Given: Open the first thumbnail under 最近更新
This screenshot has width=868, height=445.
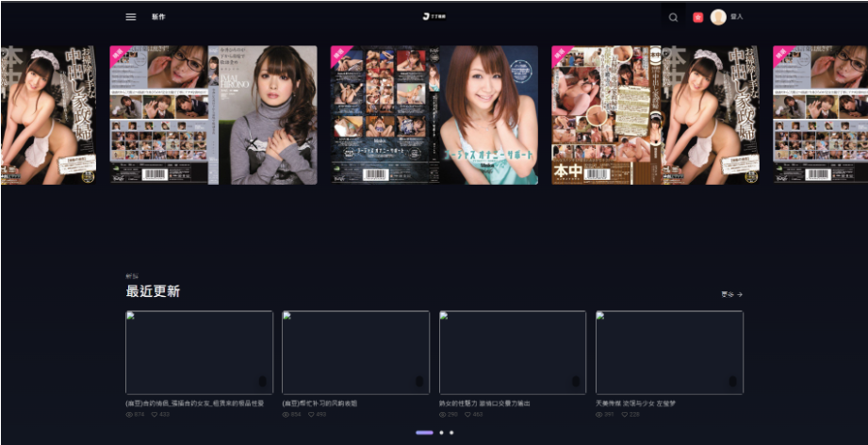Looking at the screenshot, I should (199, 352).
